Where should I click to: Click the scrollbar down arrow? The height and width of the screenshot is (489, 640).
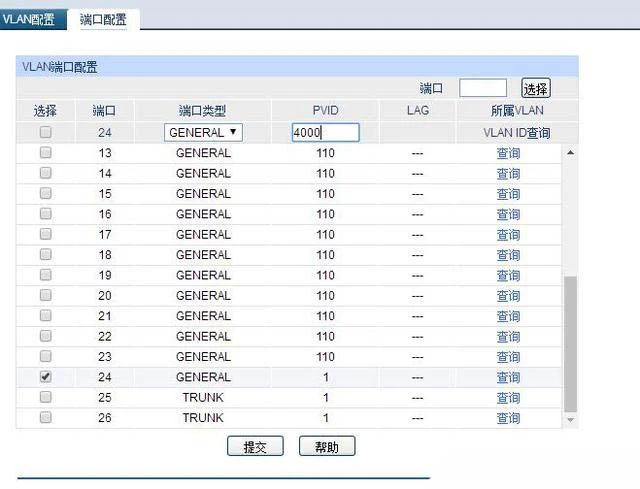click(x=571, y=420)
